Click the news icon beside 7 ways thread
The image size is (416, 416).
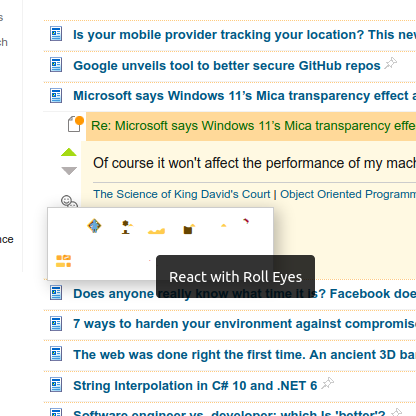[x=56, y=324]
